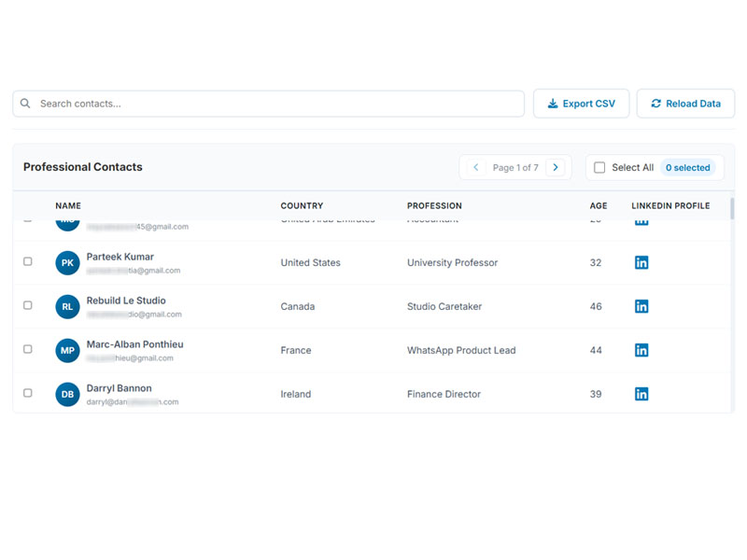Select the RL avatar circle
This screenshot has height=560, width=747.
pyautogui.click(x=66, y=306)
